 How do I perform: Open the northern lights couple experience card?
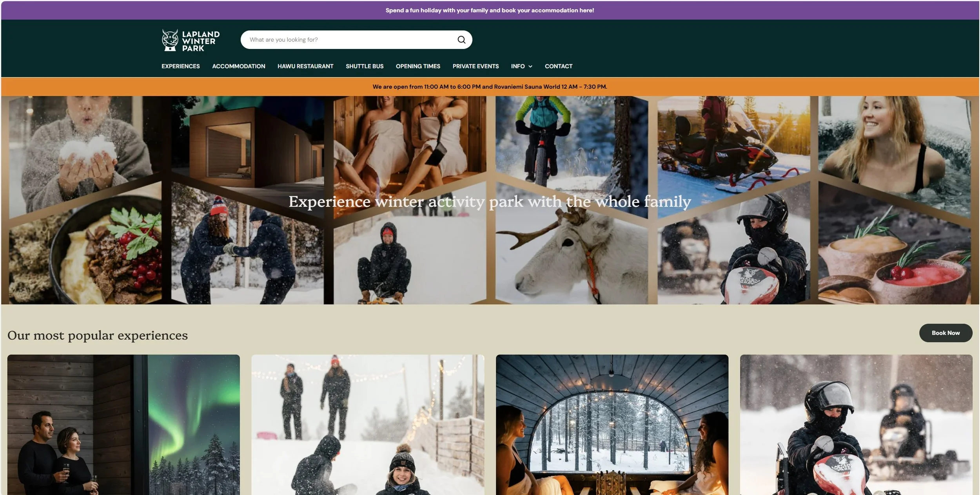point(123,425)
